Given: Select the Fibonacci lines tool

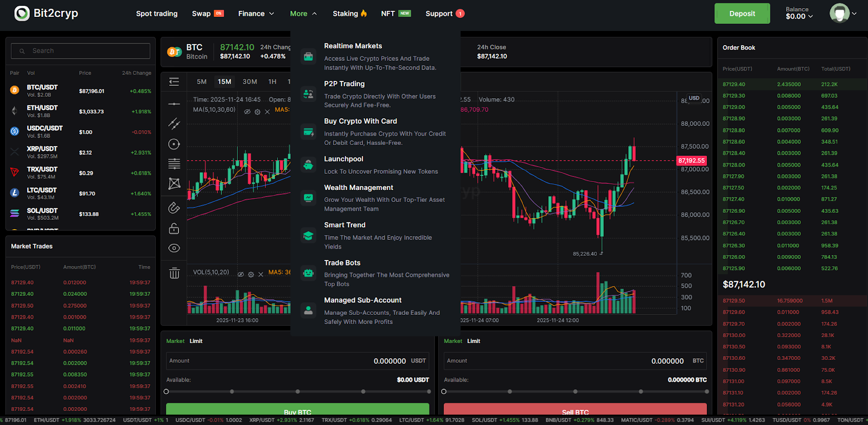Looking at the screenshot, I should pos(174,163).
